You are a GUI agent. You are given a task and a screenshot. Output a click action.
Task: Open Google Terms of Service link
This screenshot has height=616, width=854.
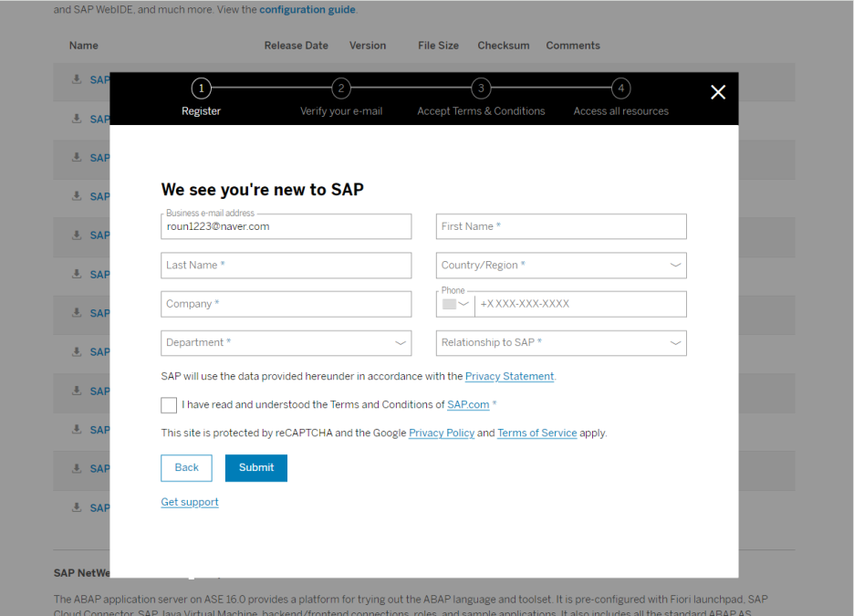pyautogui.click(x=537, y=433)
